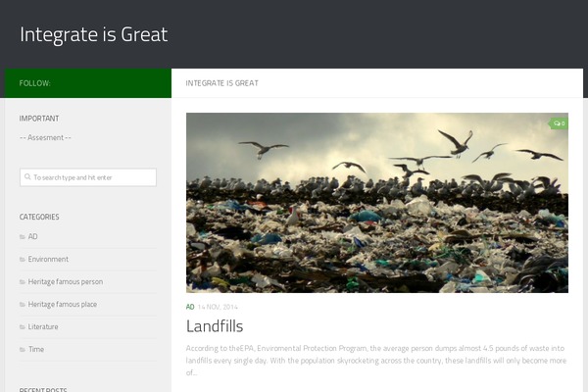This screenshot has width=588, height=392.
Task: Click the folder icon beside Time
Action: pos(23,349)
